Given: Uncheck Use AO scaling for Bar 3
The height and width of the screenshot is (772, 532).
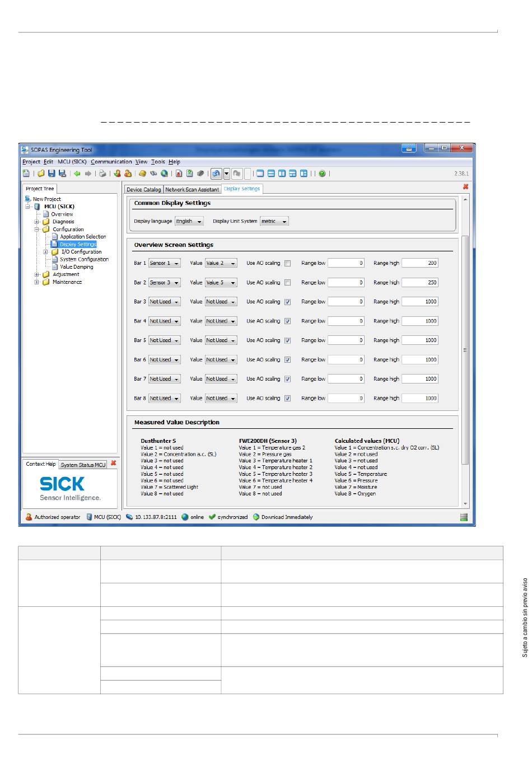Looking at the screenshot, I should coord(287,302).
